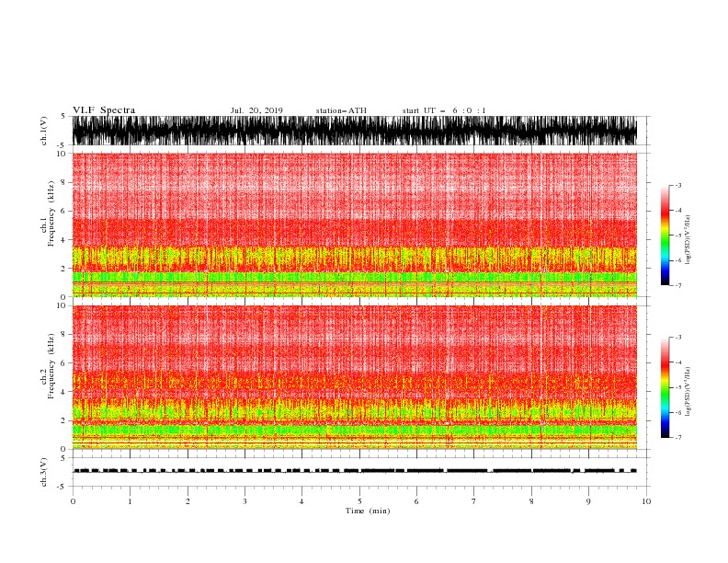Select the ch.1 color bar log(PSD) label
Screen dimensions: 728x563
[x=688, y=240]
